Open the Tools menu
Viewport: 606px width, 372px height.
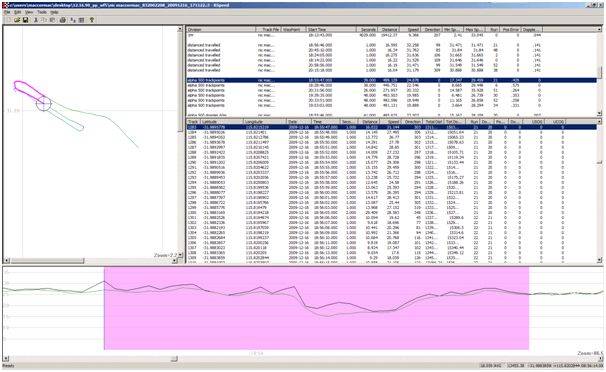(x=42, y=12)
